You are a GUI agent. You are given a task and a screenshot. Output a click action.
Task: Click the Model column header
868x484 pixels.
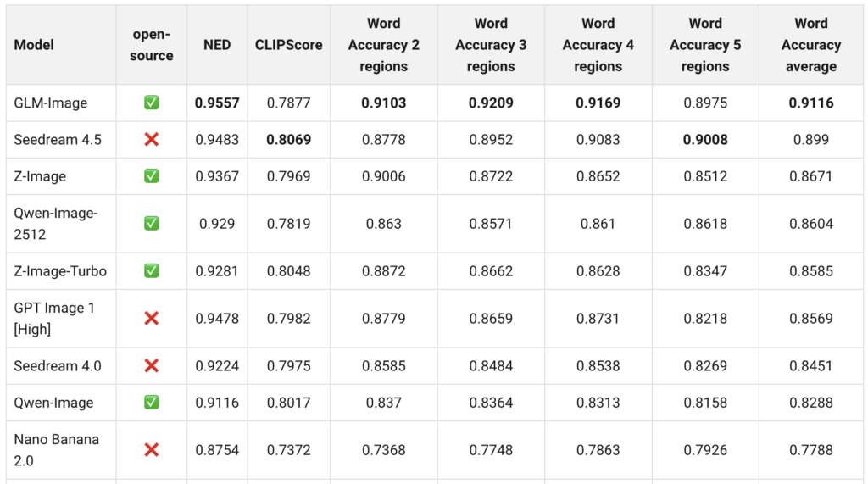click(34, 45)
